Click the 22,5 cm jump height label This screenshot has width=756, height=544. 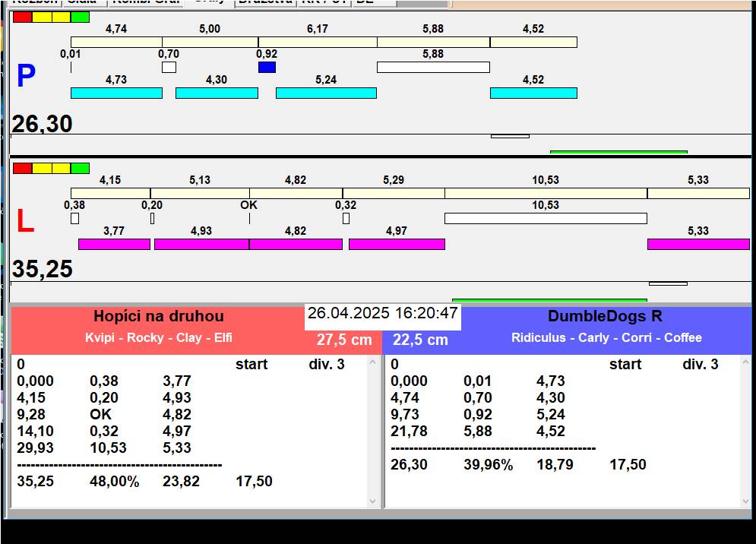420,340
